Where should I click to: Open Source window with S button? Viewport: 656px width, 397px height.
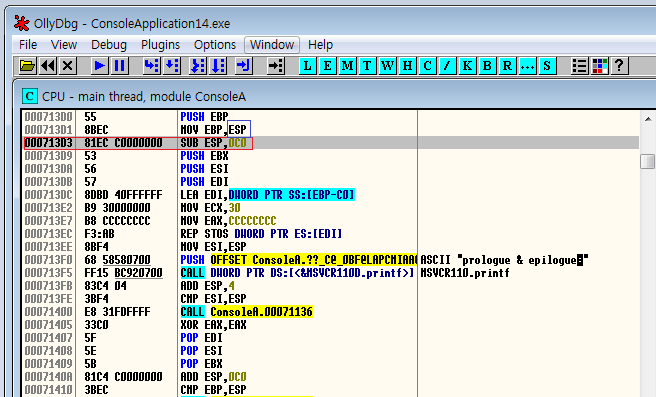coord(547,66)
